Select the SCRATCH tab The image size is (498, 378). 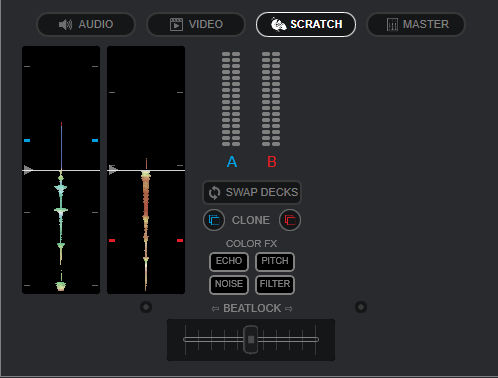(x=306, y=24)
